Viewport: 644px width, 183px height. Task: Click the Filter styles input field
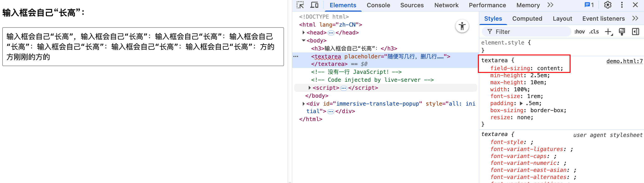pos(526,32)
